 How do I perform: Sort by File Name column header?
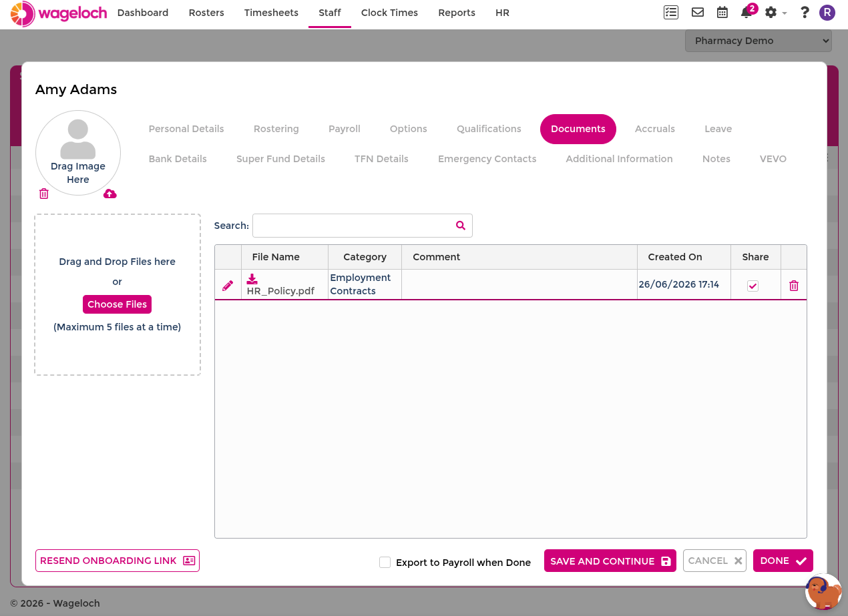284,257
